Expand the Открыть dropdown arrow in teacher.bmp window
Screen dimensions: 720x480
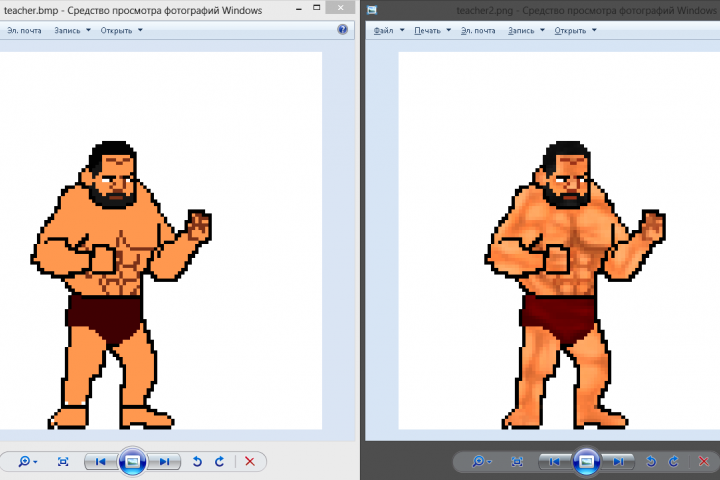(x=140, y=30)
